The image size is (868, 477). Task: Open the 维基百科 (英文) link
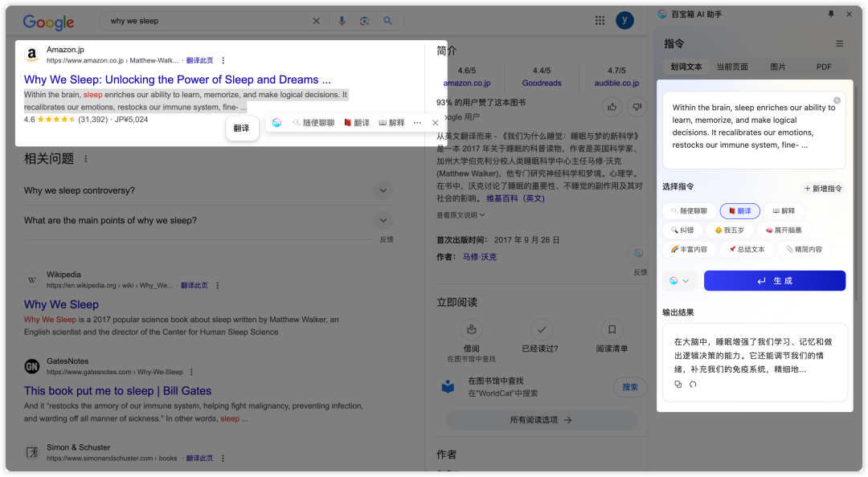[515, 198]
